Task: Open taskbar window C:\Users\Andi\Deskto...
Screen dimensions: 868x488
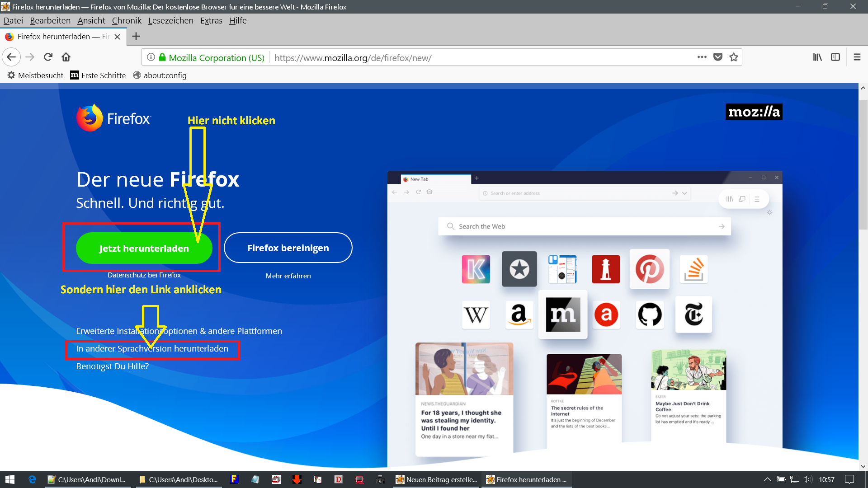Action: [179, 479]
